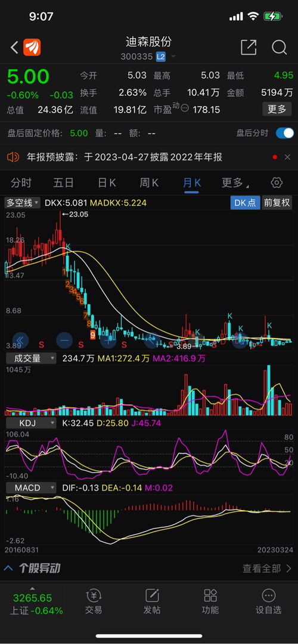Close the annual report notice
The width and height of the screenshot is (298, 644).
(287, 157)
